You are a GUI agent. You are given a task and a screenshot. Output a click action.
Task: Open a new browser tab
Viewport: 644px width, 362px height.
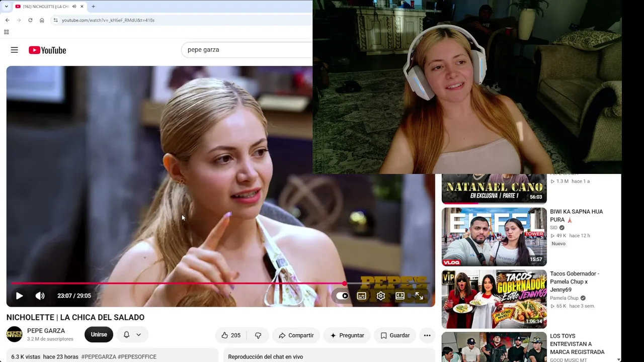[x=93, y=7]
